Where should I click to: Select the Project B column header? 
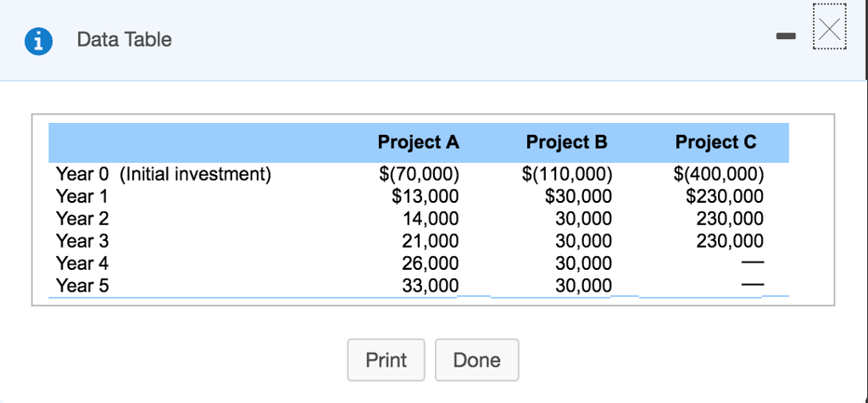[x=566, y=143]
